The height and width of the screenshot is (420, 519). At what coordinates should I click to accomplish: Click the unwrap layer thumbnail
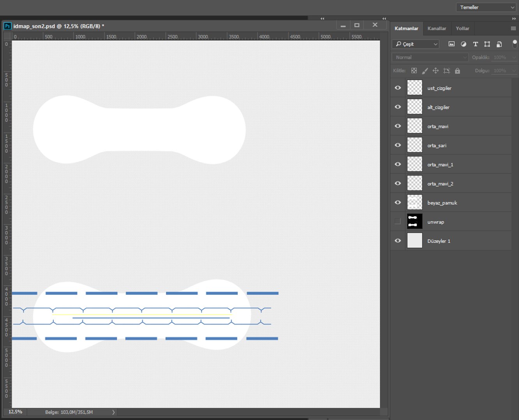click(415, 221)
